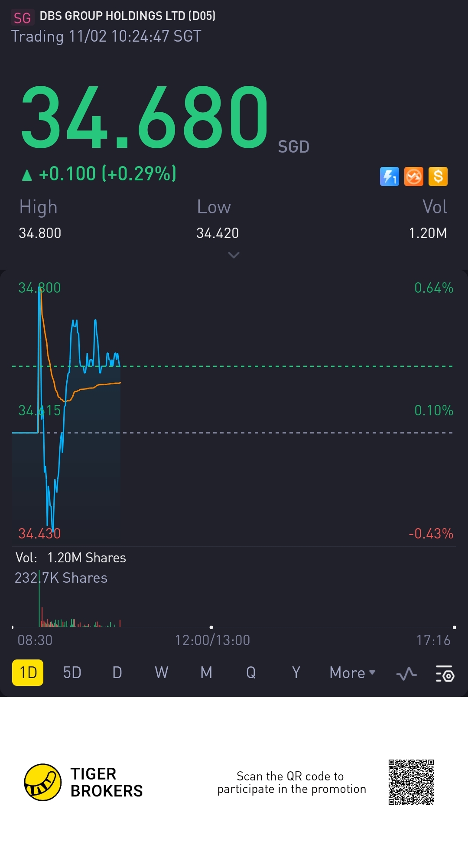Tap the promotion QR code
Screen dimensions: 468x868
(x=411, y=782)
